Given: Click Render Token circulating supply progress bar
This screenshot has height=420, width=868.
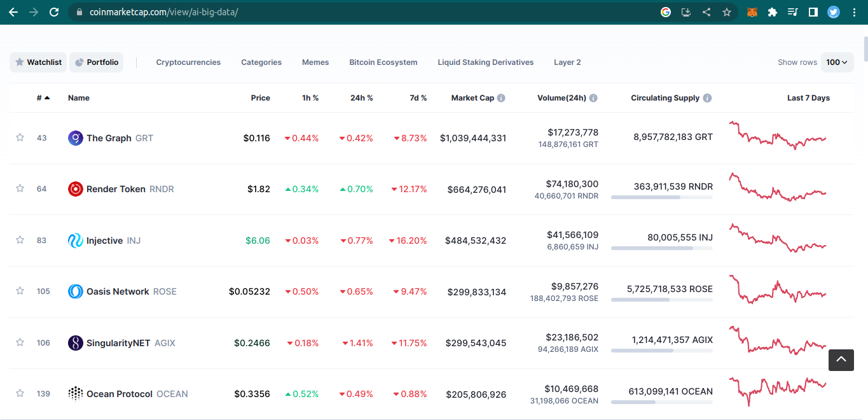Looking at the screenshot, I should pos(662,197).
